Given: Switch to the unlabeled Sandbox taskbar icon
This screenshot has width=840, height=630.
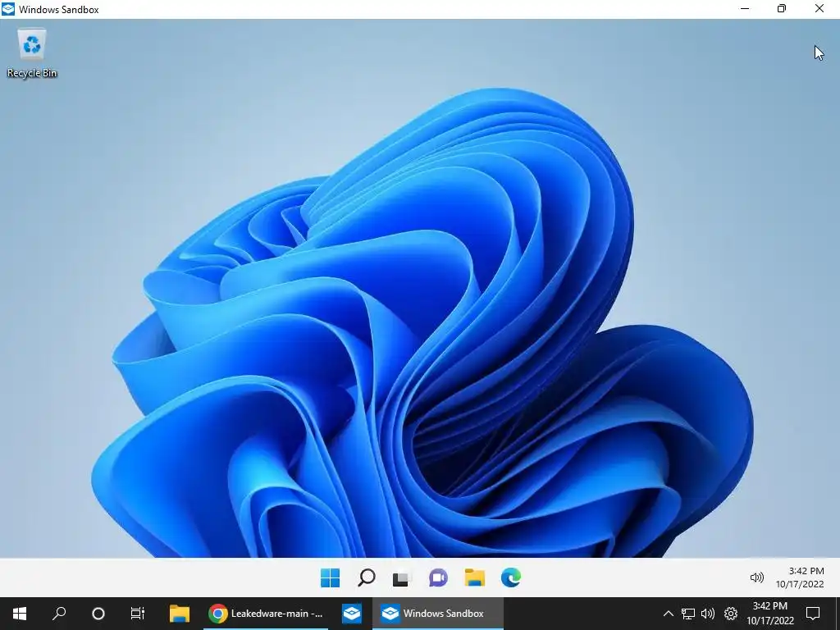Looking at the screenshot, I should pos(351,614).
